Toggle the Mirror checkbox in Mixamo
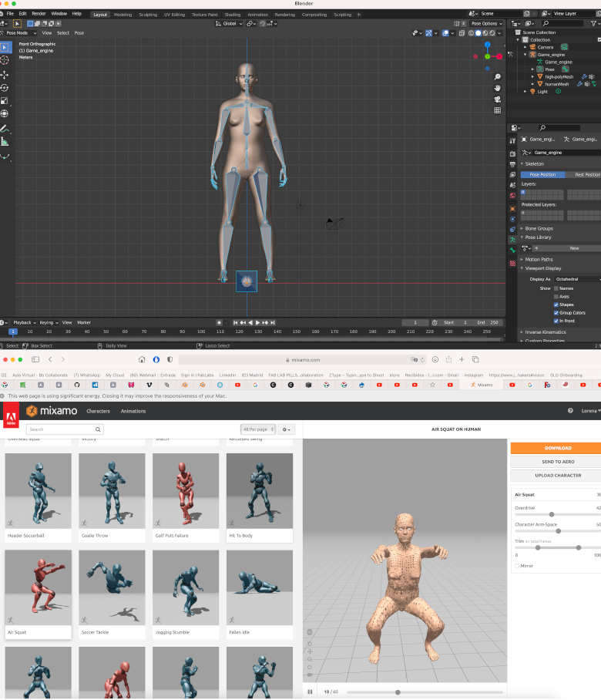Screen dimensions: 601x700 [x=518, y=566]
